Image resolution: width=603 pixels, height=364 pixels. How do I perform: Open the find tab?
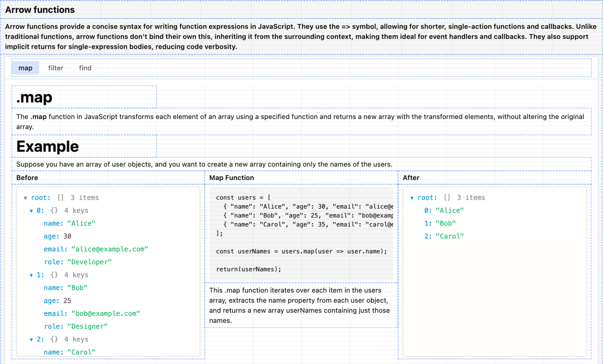[85, 68]
